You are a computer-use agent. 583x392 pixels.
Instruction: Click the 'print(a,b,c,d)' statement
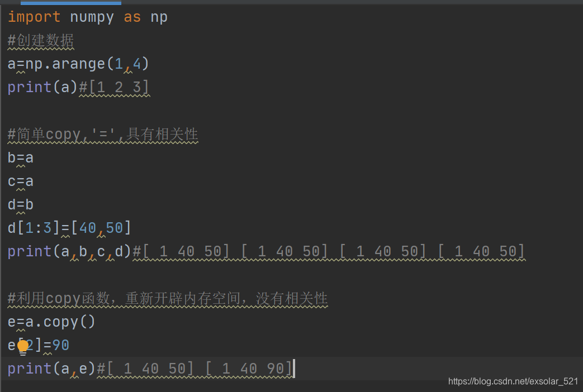[x=70, y=251]
